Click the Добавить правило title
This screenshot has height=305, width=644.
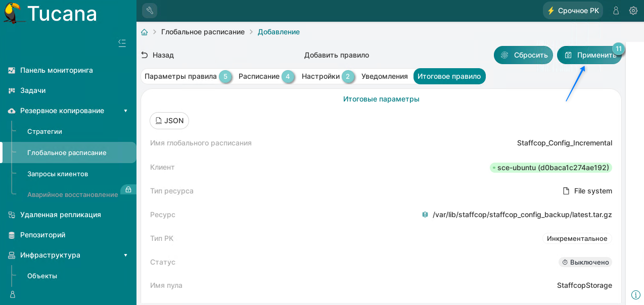point(337,55)
